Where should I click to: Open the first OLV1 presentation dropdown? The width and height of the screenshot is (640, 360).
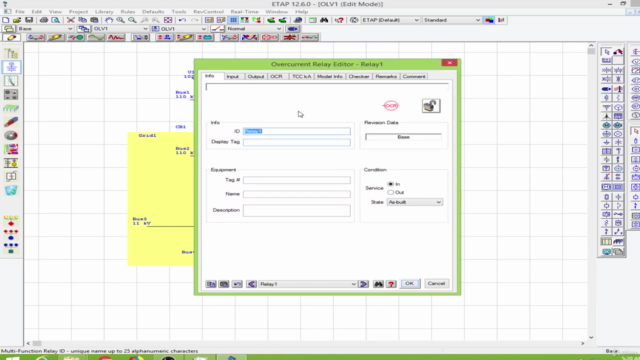[x=120, y=29]
